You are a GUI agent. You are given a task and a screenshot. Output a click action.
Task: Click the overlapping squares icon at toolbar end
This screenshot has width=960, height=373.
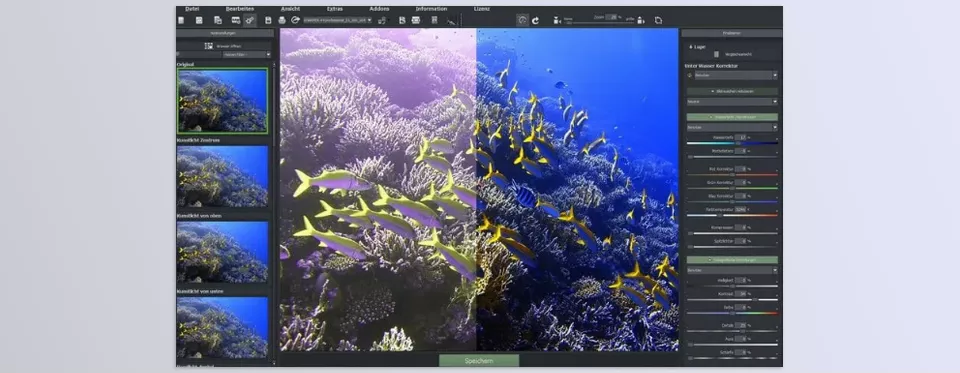[x=658, y=20]
